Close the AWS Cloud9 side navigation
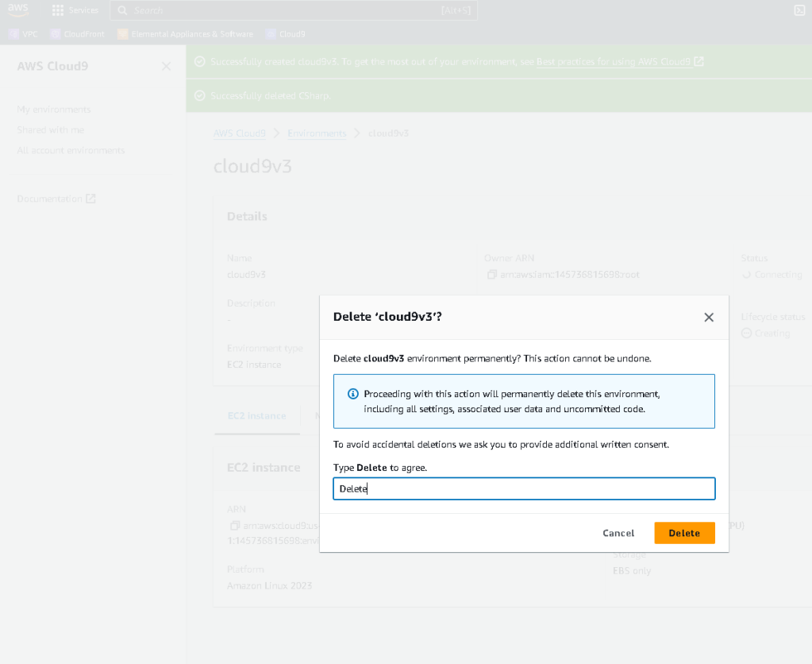This screenshot has width=812, height=664. (x=166, y=67)
